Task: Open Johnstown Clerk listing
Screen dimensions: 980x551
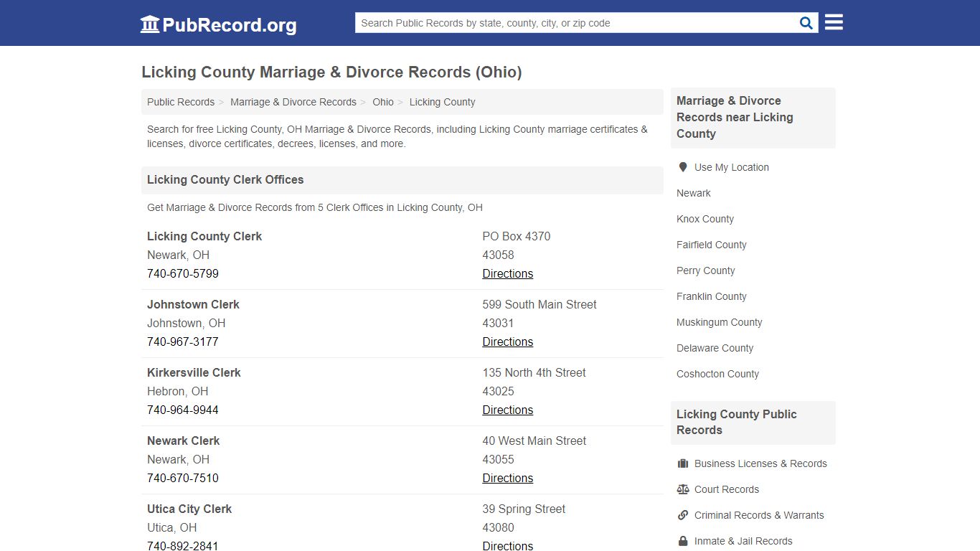Action: pos(193,304)
